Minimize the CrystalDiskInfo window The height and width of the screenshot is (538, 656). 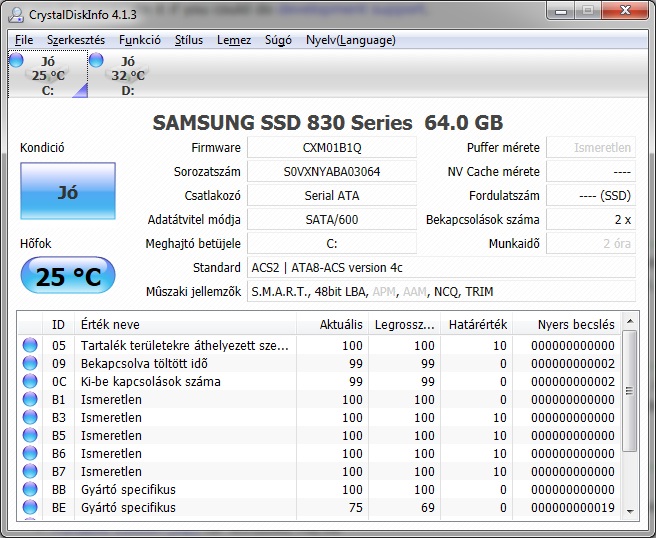561,10
